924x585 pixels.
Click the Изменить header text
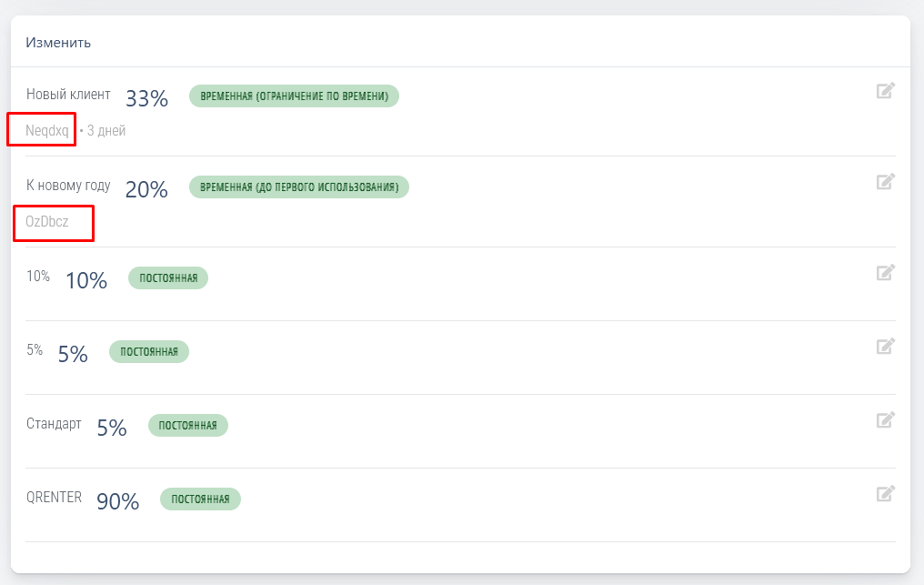58,43
